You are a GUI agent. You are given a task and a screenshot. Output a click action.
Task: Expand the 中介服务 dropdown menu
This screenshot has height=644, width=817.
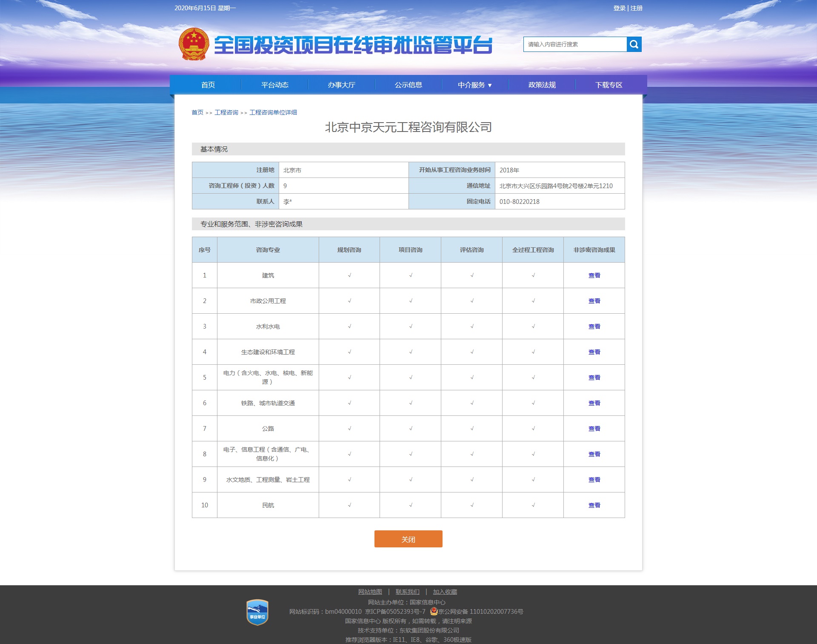click(474, 85)
